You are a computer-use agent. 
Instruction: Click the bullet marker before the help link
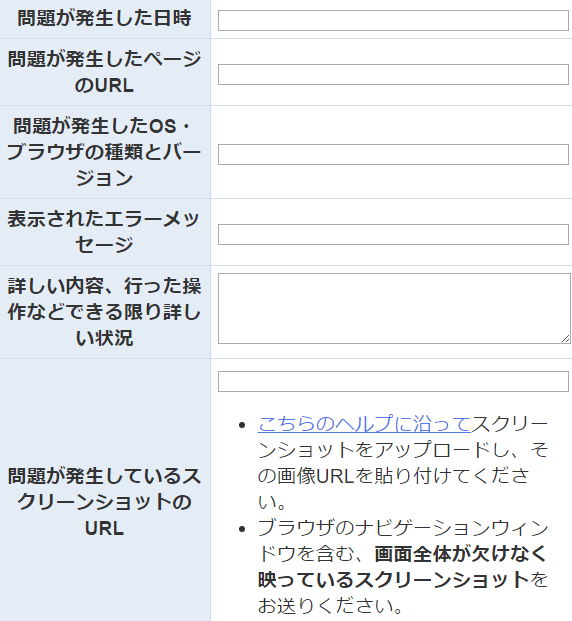242,425
